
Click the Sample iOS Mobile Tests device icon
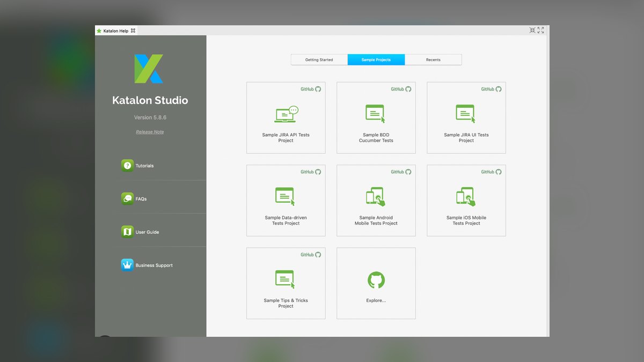click(466, 197)
